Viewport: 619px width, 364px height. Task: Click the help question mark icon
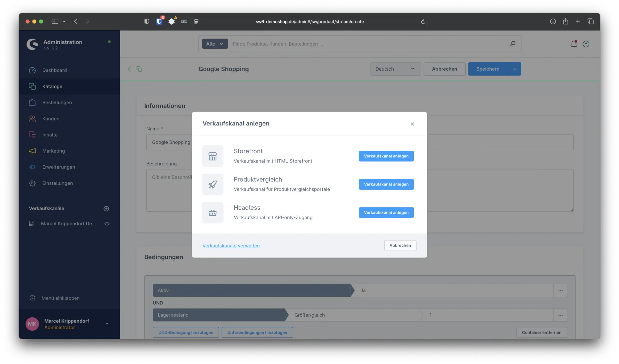pyautogui.click(x=586, y=44)
